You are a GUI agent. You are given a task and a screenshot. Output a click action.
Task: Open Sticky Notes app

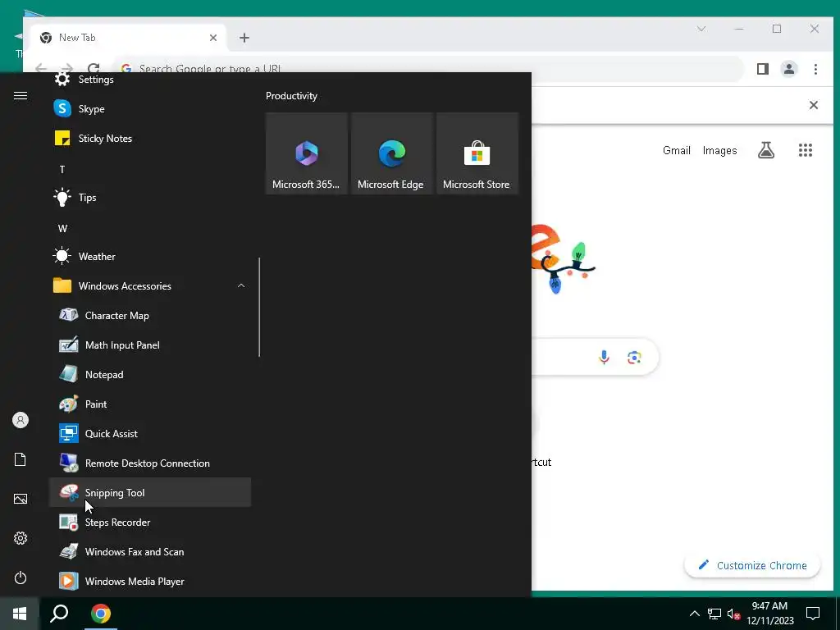[150, 138]
